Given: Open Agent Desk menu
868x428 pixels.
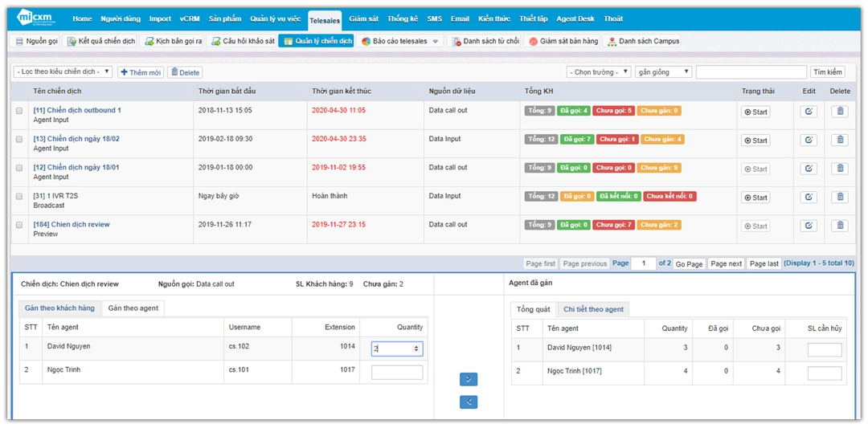Looking at the screenshot, I should click(575, 18).
